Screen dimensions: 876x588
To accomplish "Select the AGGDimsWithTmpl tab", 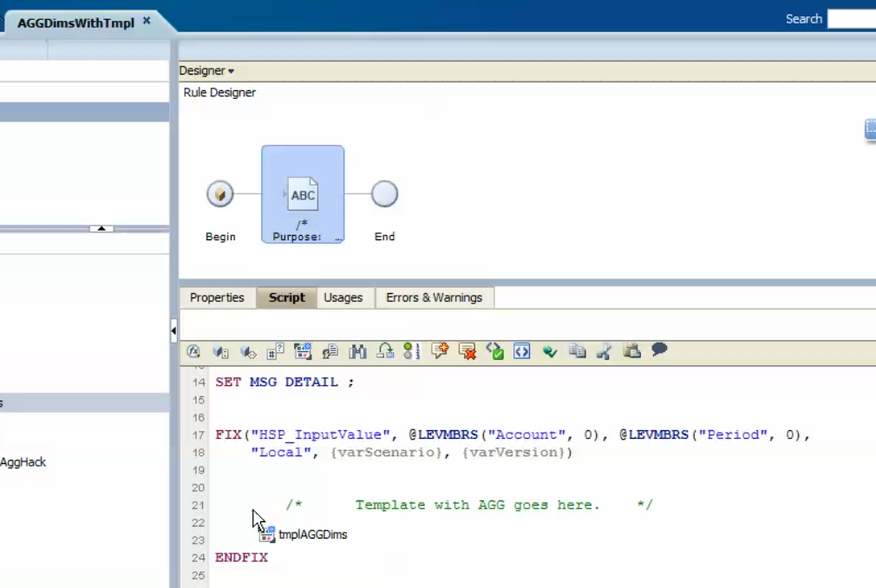I will 76,23.
